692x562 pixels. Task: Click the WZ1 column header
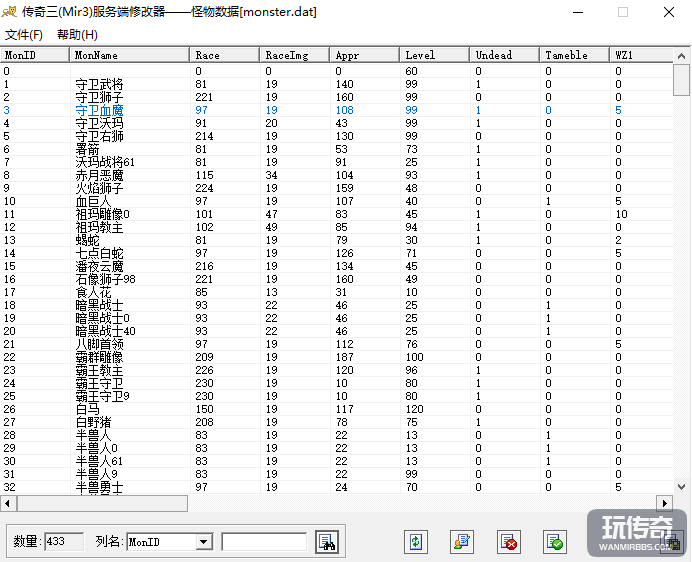(641, 55)
